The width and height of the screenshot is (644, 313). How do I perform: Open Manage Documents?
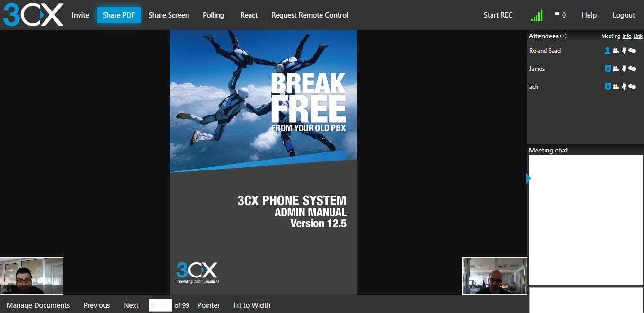(x=38, y=305)
